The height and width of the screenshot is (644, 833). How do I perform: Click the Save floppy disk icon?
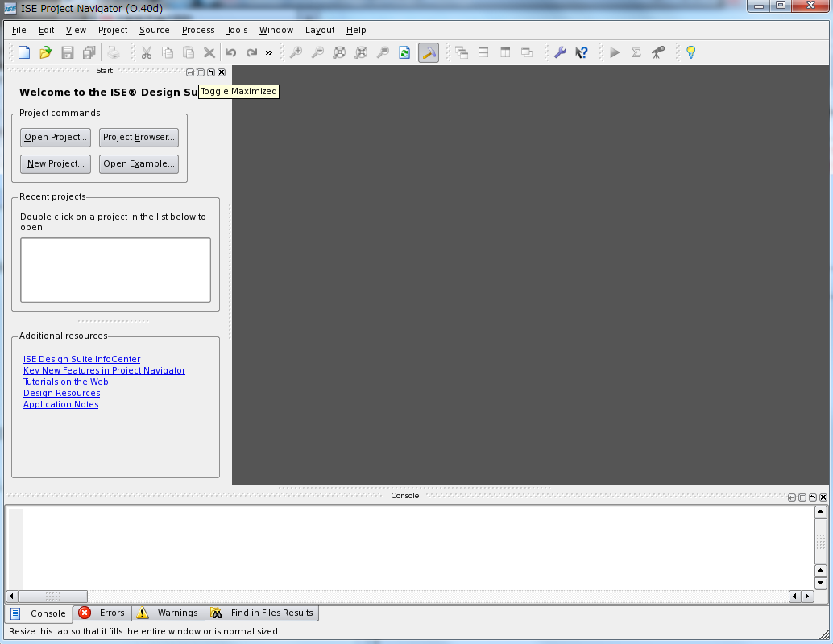tap(68, 52)
